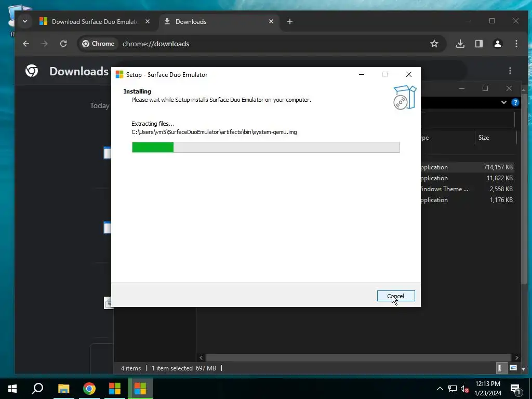
Task: Cancel the Surface Duo Emulator installation
Action: pyautogui.click(x=395, y=296)
